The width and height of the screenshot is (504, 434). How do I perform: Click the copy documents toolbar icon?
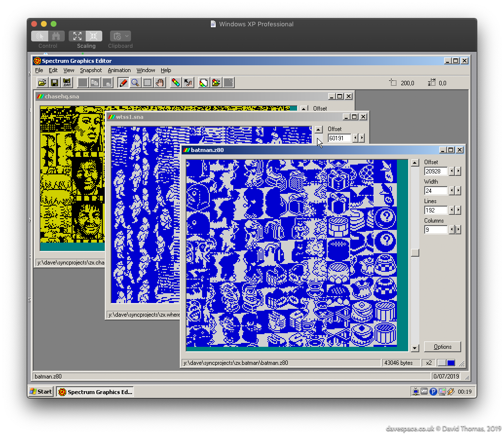click(x=95, y=83)
